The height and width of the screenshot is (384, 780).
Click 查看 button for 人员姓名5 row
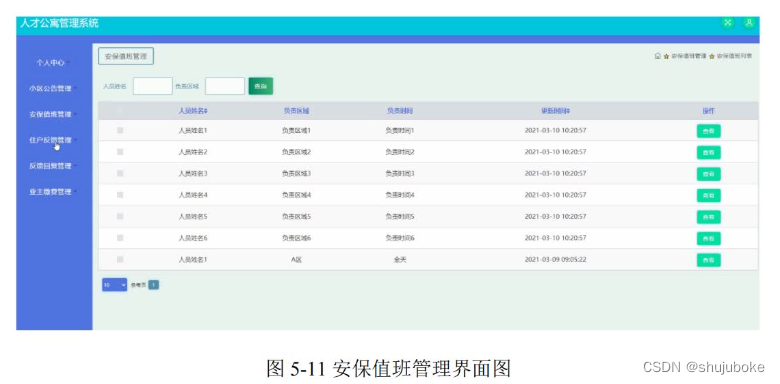708,217
